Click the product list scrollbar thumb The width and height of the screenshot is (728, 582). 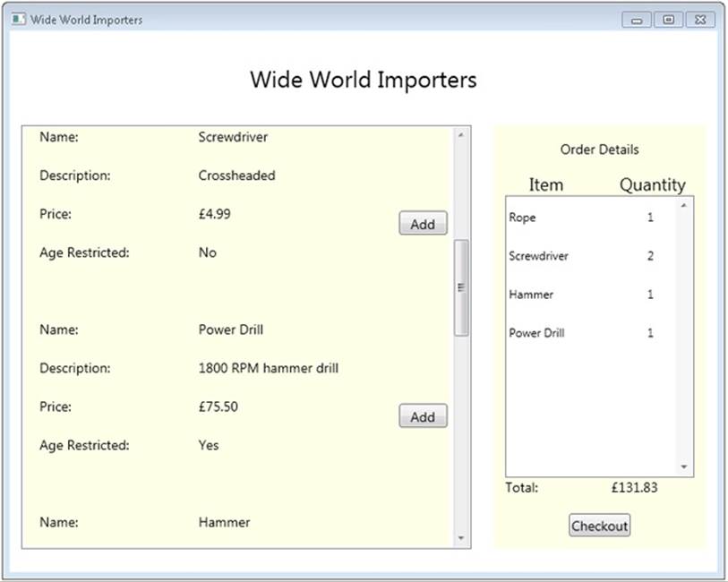tap(461, 287)
